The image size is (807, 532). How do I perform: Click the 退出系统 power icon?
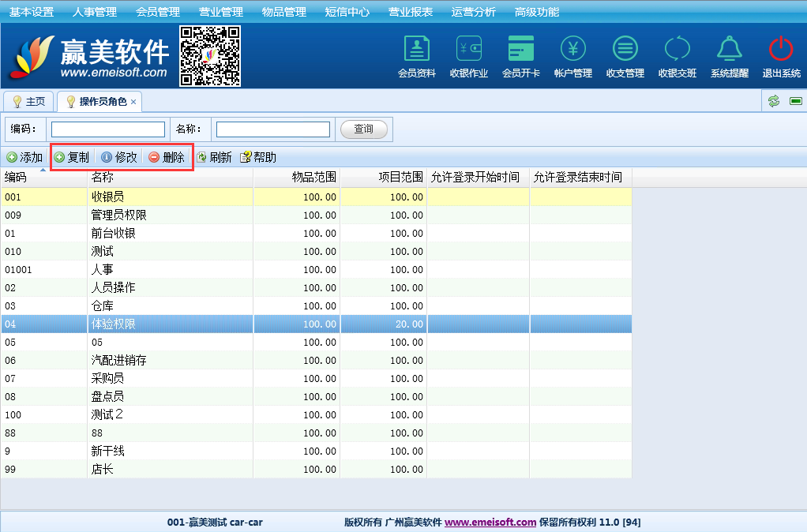pyautogui.click(x=781, y=50)
